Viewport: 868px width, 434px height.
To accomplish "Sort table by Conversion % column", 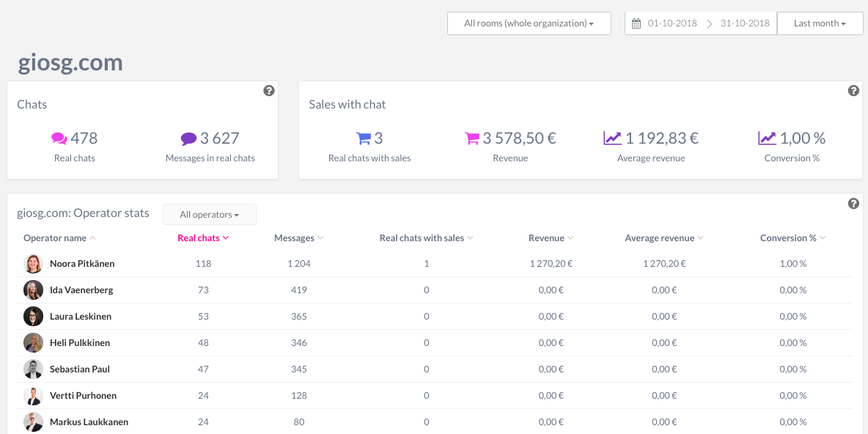I will click(792, 238).
